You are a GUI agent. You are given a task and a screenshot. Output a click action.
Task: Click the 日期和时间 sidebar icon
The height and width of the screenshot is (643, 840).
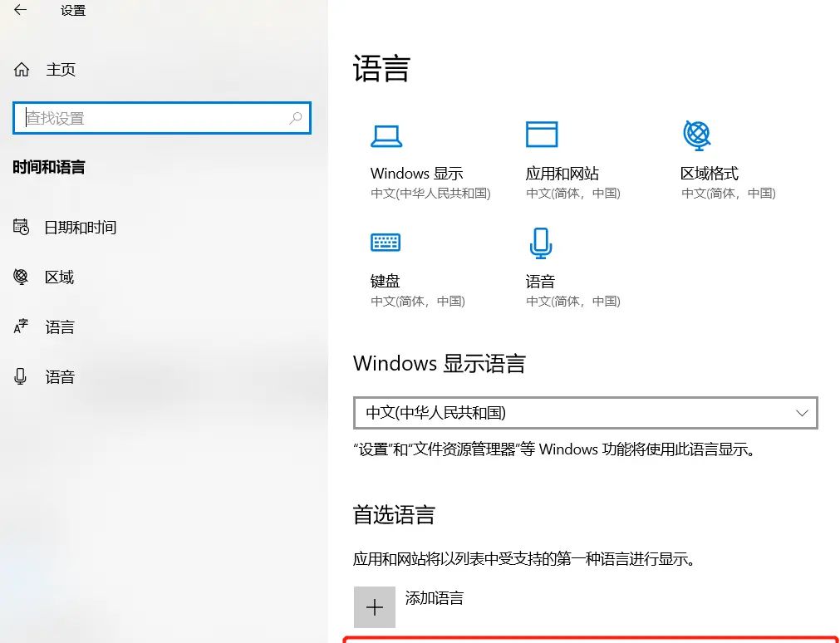click(x=21, y=228)
